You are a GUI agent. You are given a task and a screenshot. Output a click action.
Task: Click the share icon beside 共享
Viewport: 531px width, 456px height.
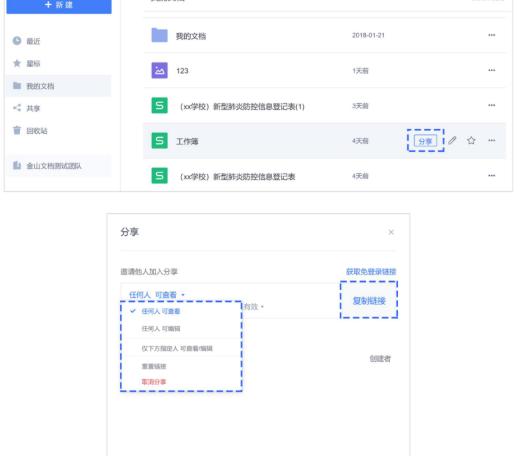17,108
